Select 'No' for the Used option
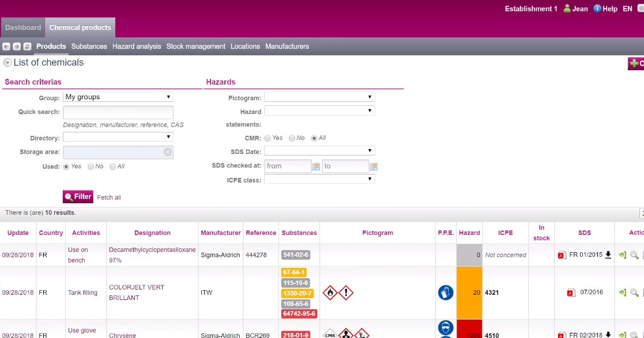This screenshot has height=338, width=644. (x=91, y=166)
